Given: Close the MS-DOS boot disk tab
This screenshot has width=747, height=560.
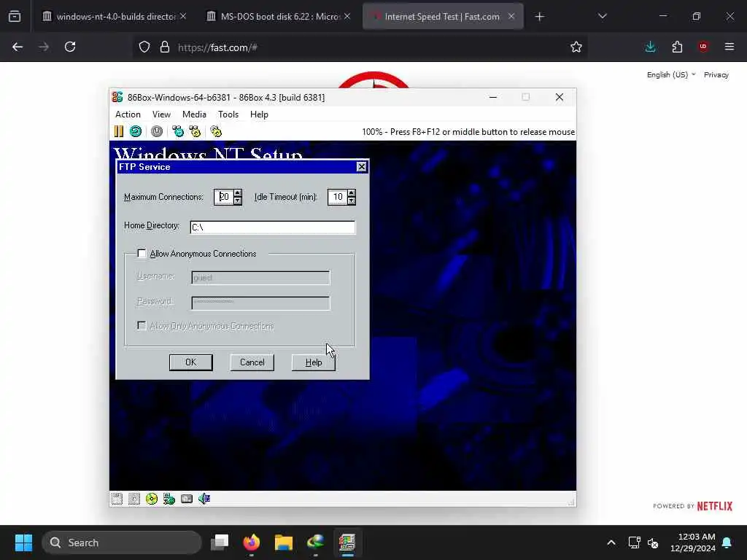Looking at the screenshot, I should [347, 16].
